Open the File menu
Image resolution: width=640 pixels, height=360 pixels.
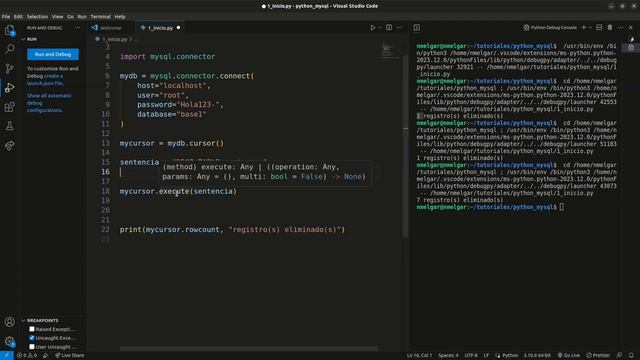(6, 17)
